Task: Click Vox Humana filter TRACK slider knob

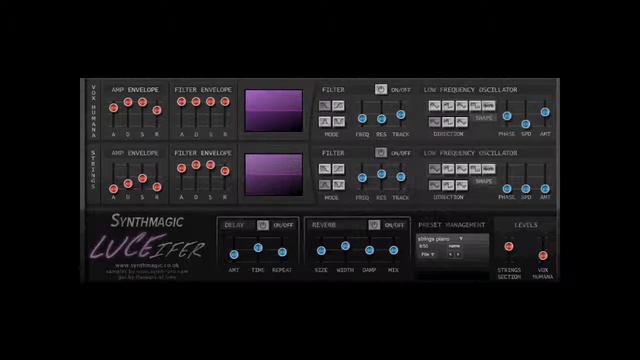Action: tap(400, 115)
